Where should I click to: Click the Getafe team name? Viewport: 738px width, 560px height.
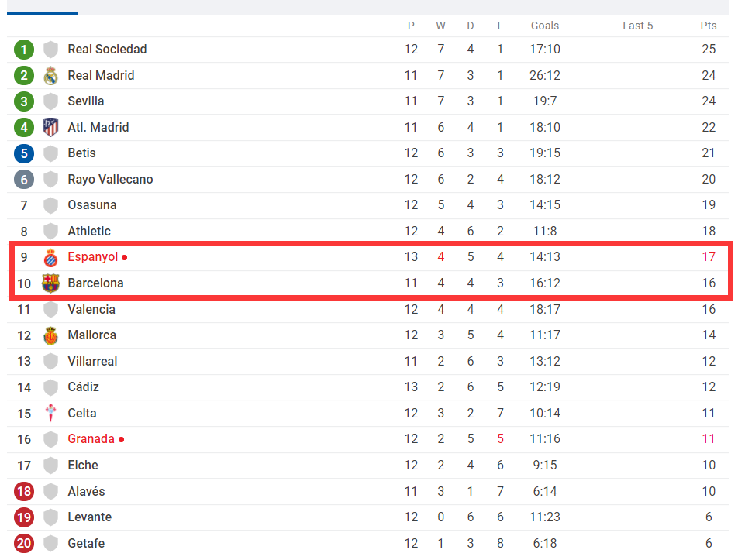(86, 543)
